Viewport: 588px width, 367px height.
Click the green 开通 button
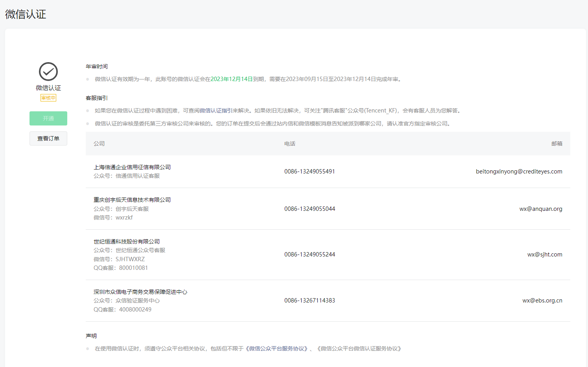point(48,118)
